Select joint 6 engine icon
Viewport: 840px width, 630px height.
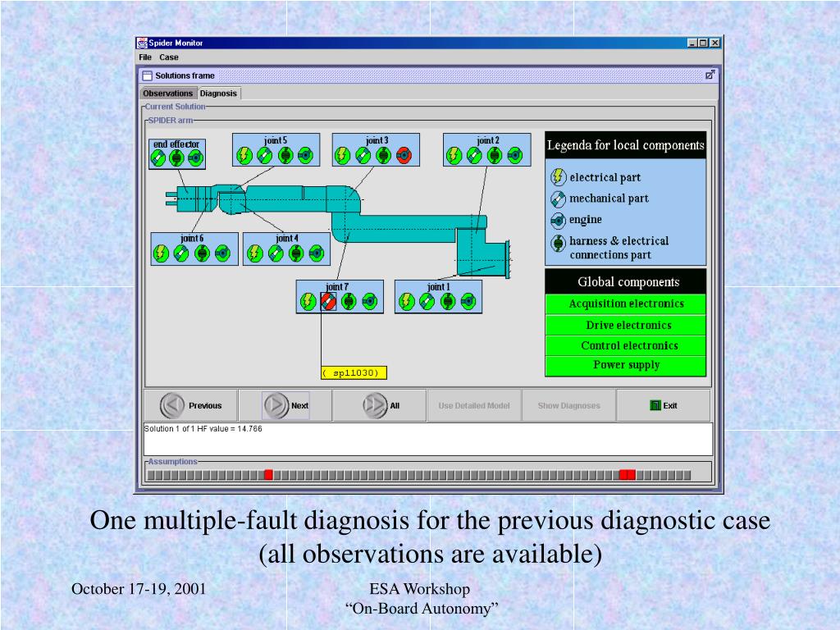coord(222,253)
